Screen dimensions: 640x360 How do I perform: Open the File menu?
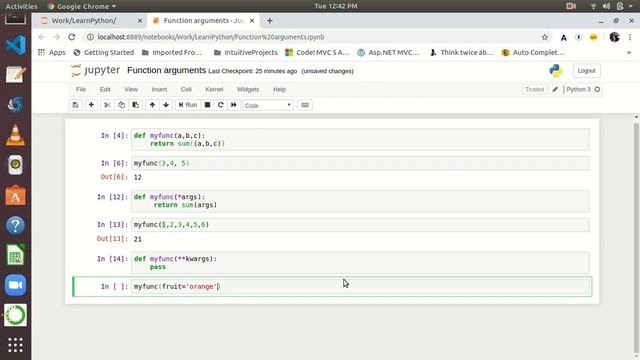tap(81, 89)
